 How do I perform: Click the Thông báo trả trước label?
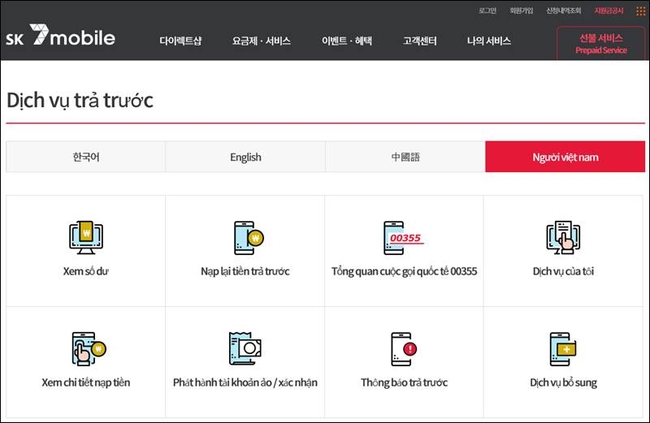pyautogui.click(x=404, y=382)
